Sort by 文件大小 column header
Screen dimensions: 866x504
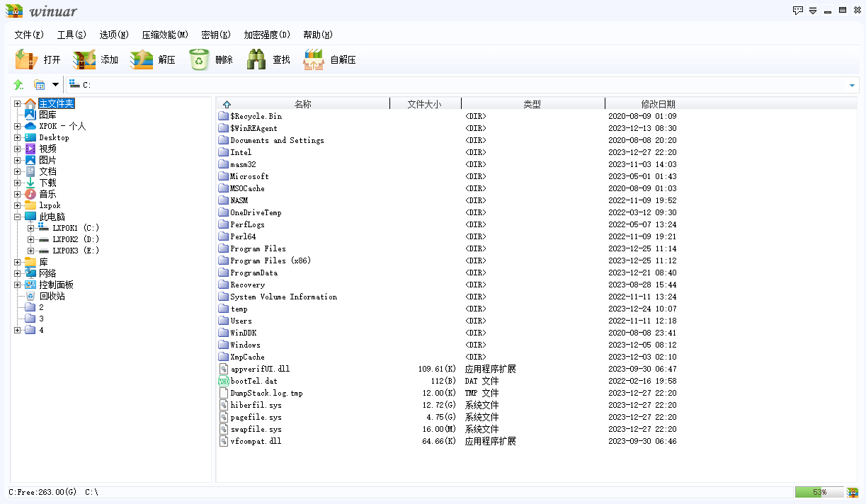(x=424, y=104)
